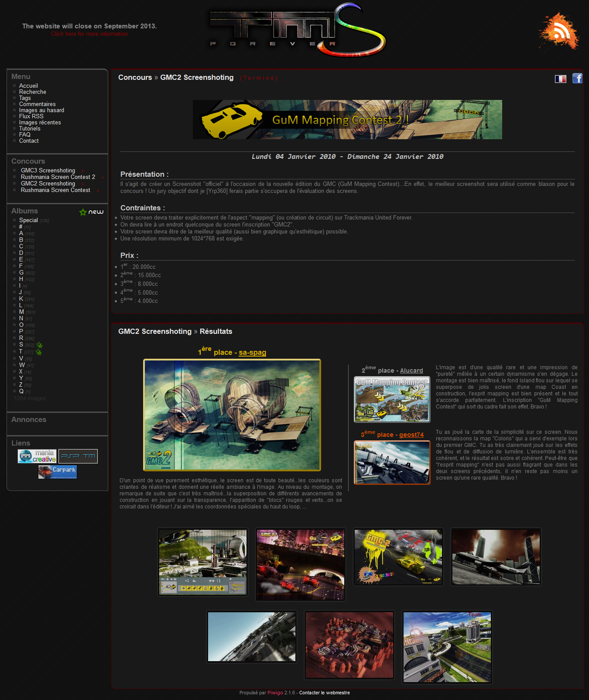Open album Q
This screenshot has height=700, width=589.
[x=21, y=391]
